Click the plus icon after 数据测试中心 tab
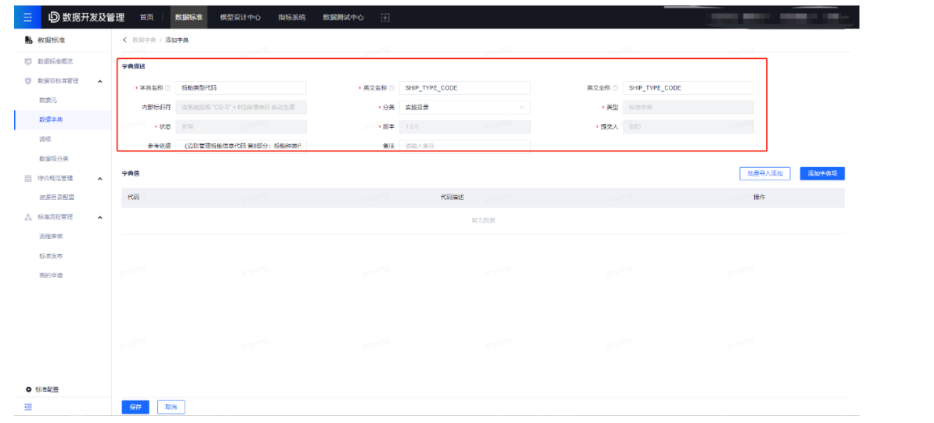The height and width of the screenshot is (423, 934). tap(385, 18)
